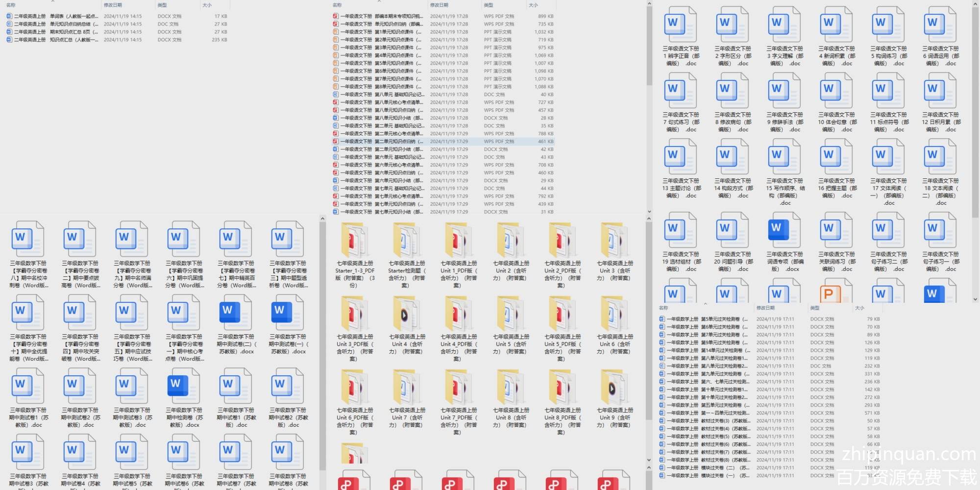This screenshot has height=490, width=980.
Task: Sort 一年级语文下册 list by 类型 column
Action: pos(489,5)
